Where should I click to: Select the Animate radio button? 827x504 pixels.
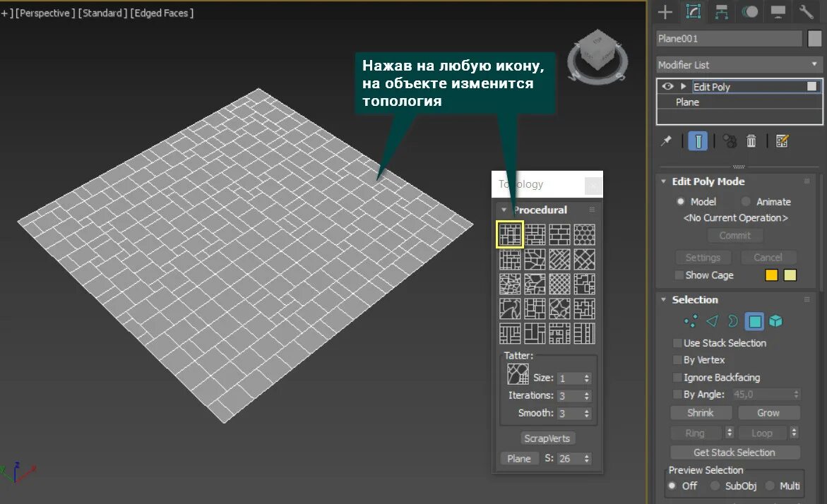tap(746, 201)
